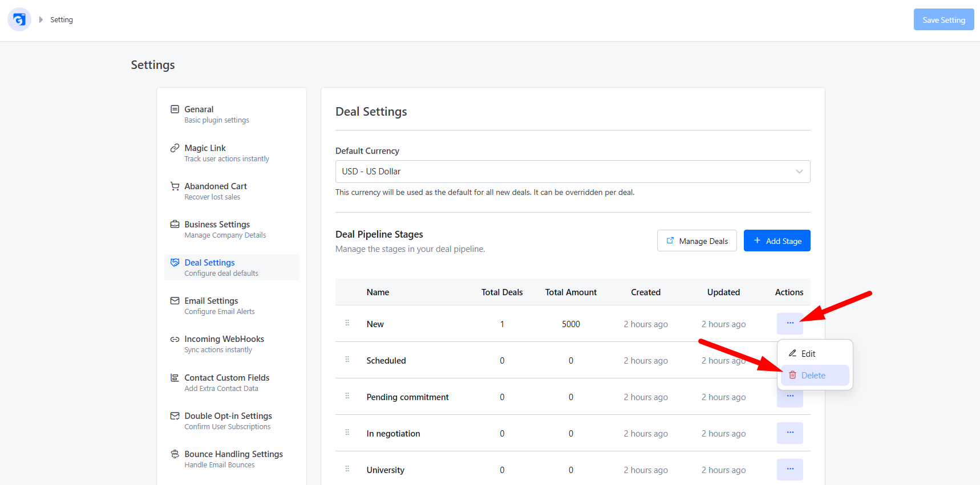Click the drag handle of Pending commitment row
The image size is (980, 485).
tap(347, 396)
